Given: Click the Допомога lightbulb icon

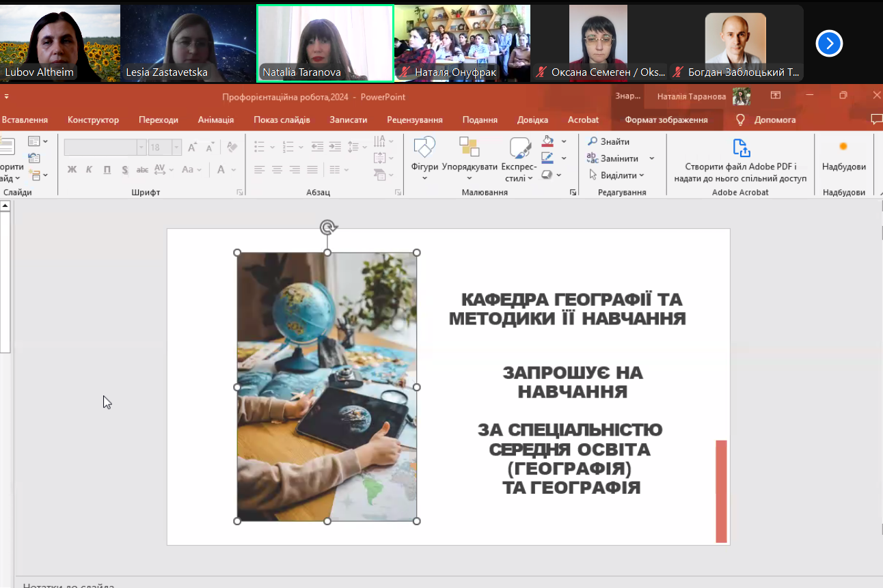Looking at the screenshot, I should pos(740,120).
